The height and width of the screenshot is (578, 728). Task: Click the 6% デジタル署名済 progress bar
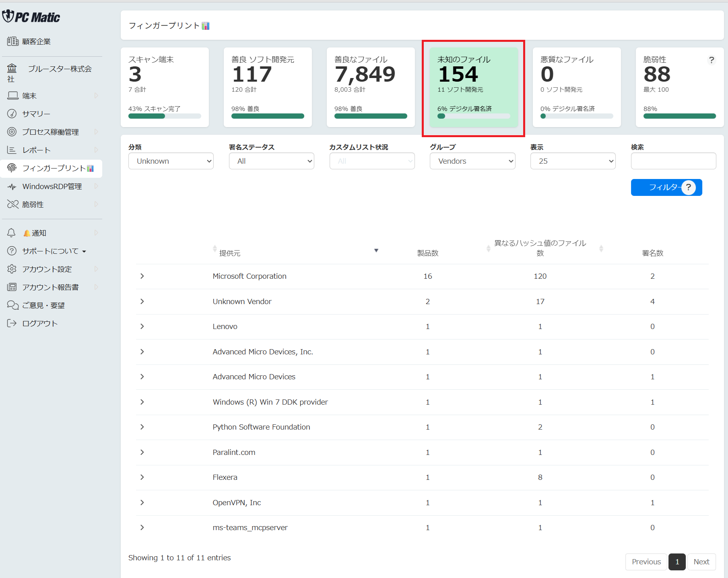tap(474, 116)
